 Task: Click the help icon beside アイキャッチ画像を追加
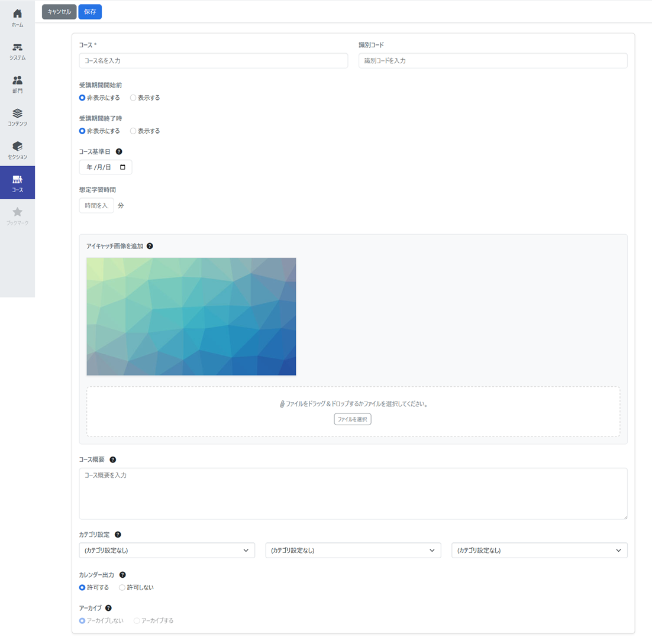click(x=150, y=246)
